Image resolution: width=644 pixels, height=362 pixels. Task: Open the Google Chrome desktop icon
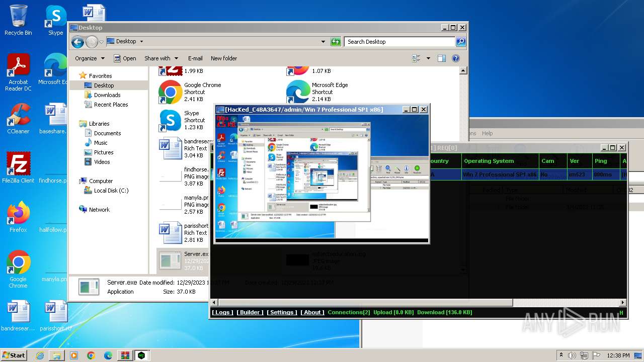pos(18,269)
